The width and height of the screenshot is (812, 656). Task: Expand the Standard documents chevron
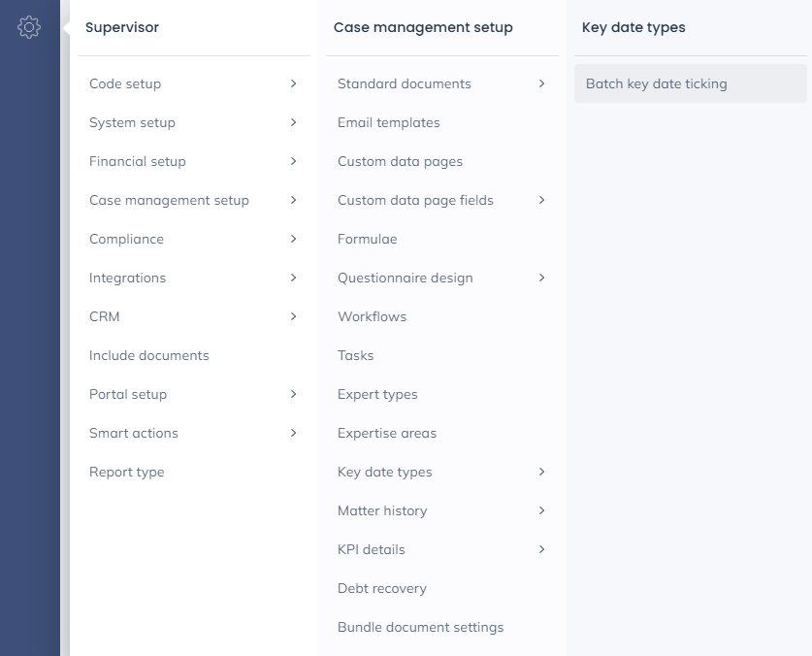coord(541,83)
